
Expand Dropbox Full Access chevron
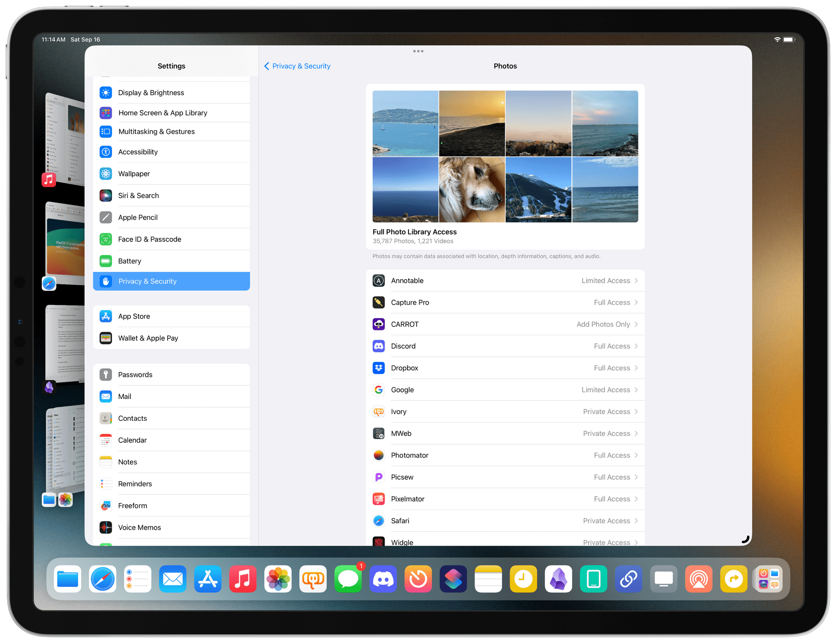coord(636,368)
